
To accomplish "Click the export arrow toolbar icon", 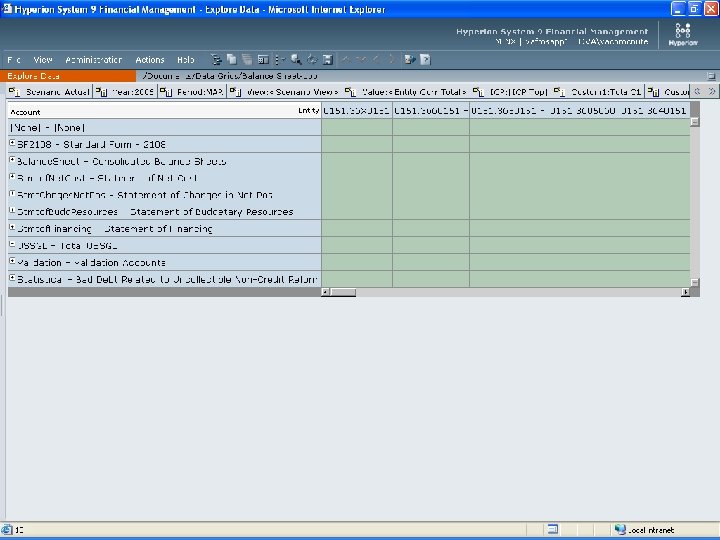I will [409, 59].
